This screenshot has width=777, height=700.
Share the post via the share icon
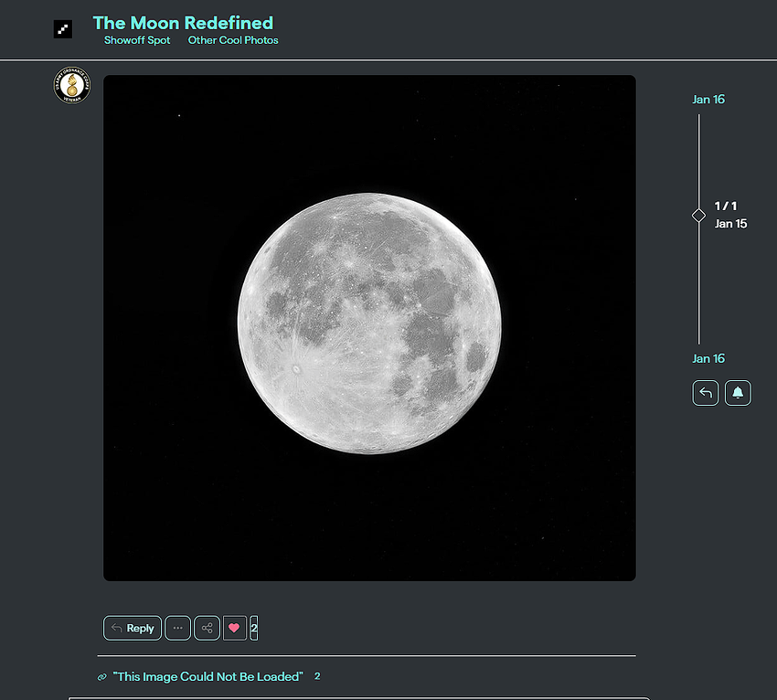(207, 628)
